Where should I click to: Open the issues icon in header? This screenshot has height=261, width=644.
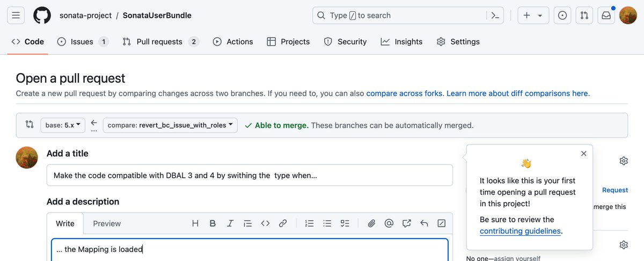(562, 16)
